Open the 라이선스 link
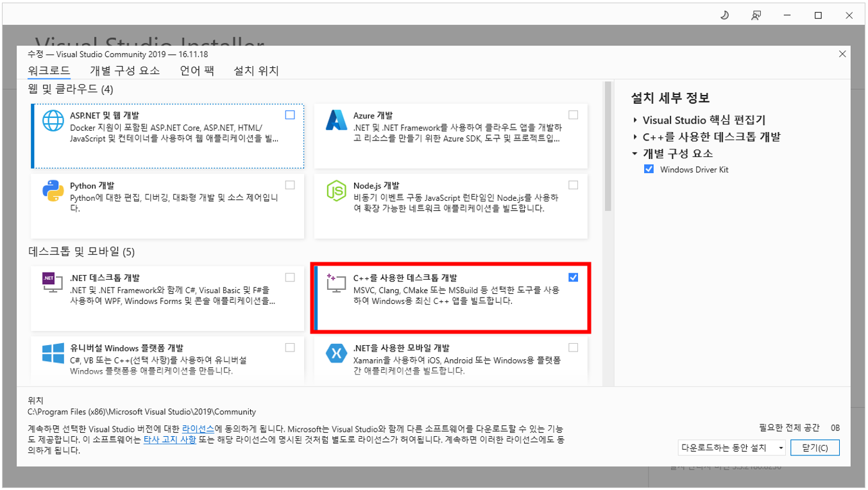The width and height of the screenshot is (868, 490). [x=198, y=428]
